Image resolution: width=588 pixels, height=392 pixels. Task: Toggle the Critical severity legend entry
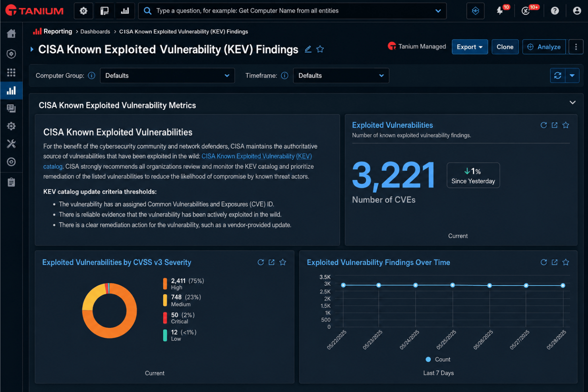[179, 318]
